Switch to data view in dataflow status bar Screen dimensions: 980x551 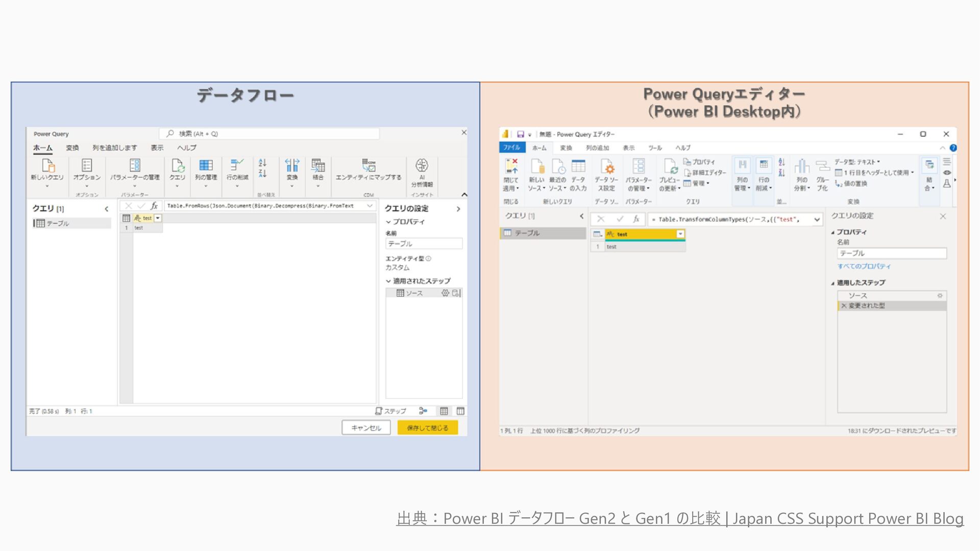(x=444, y=411)
